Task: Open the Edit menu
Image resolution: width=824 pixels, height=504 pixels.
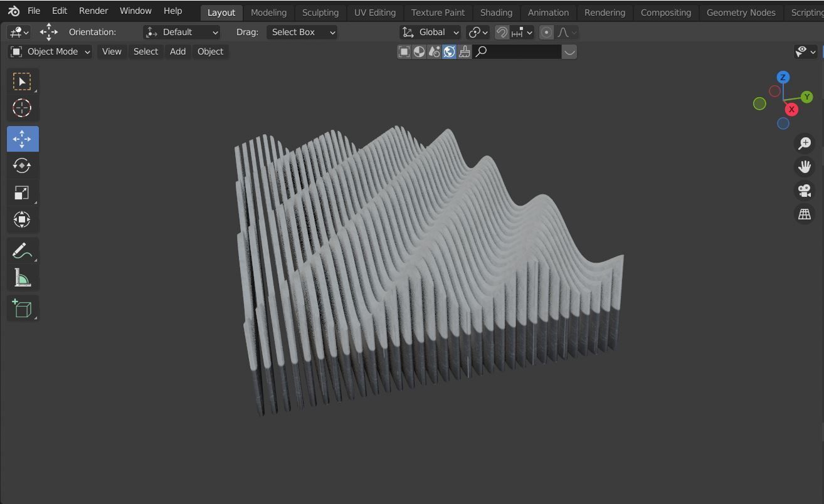Action: 60,11
